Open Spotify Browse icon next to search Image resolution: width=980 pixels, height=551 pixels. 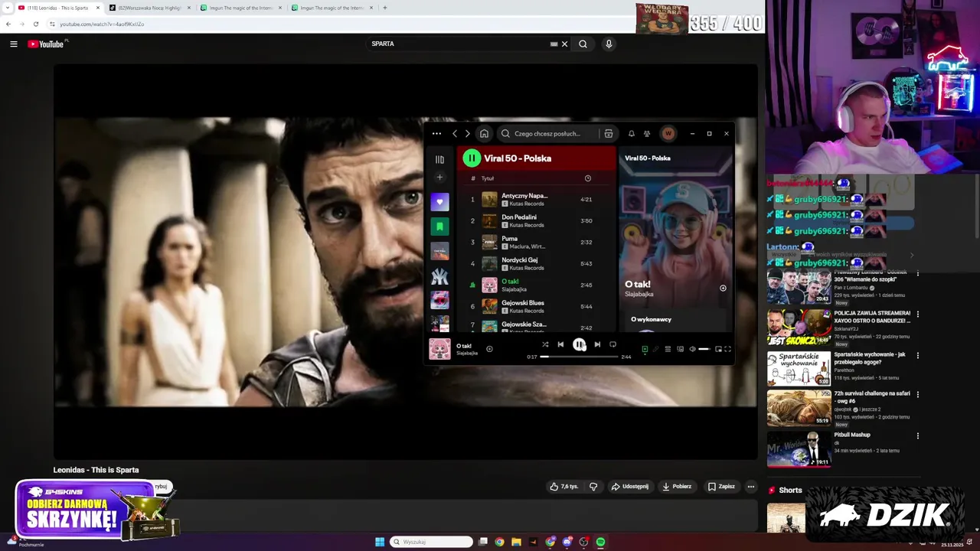tap(609, 133)
